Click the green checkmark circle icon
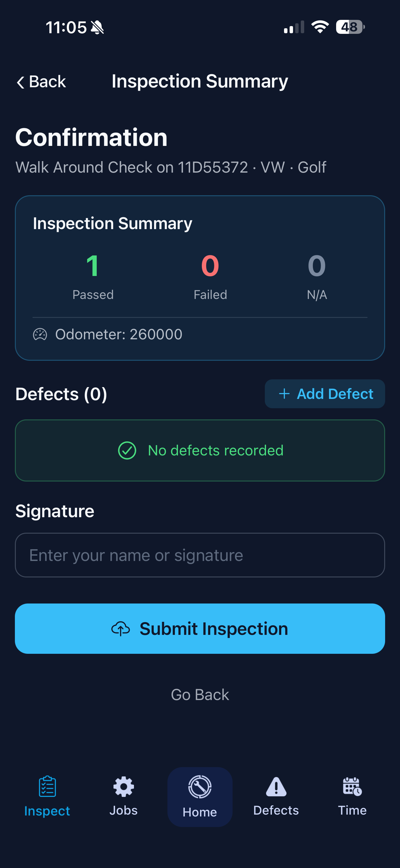 point(127,450)
